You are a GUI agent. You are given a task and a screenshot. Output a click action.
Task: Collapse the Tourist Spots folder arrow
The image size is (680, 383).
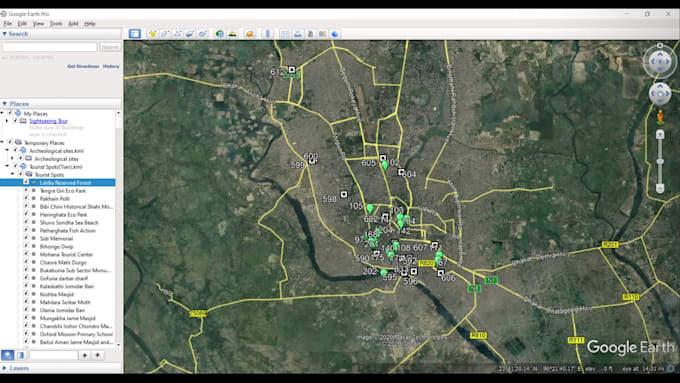click(x=12, y=174)
